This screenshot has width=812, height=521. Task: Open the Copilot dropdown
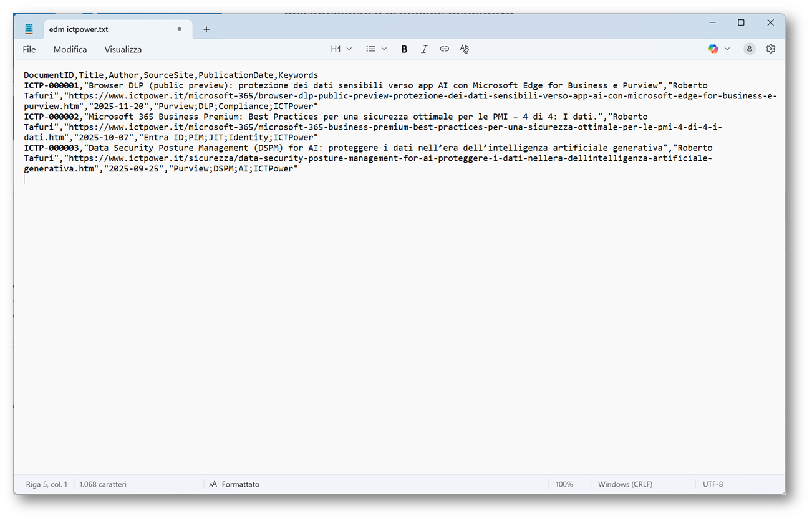pyautogui.click(x=719, y=49)
